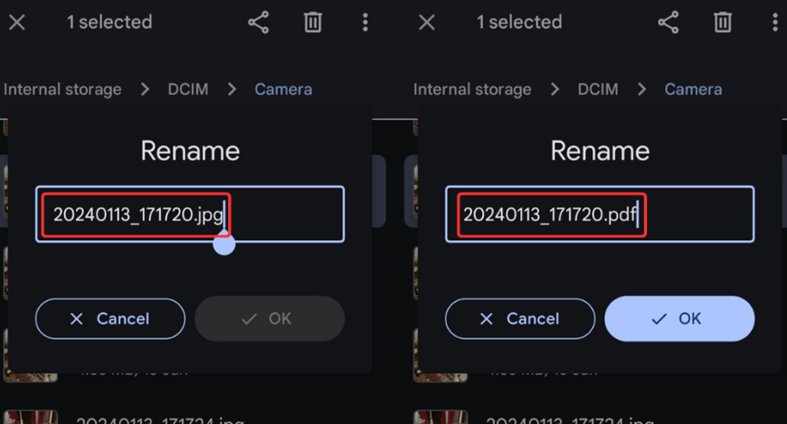Tap the delete trash icon in right screen

723,23
